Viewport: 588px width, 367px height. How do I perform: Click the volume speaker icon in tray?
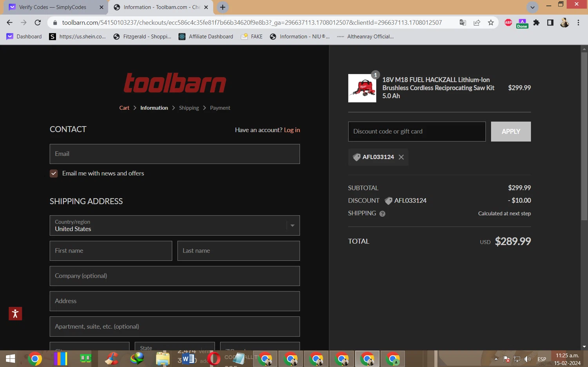pyautogui.click(x=528, y=359)
